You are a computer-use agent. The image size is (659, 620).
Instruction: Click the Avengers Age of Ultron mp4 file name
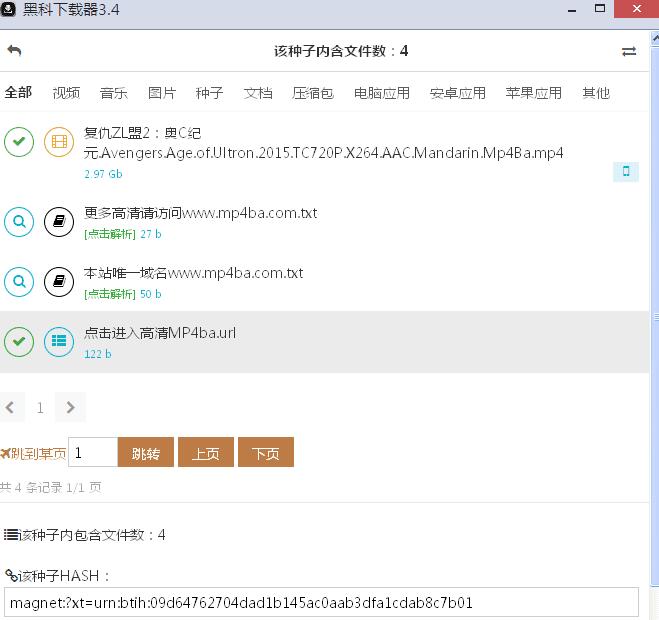pyautogui.click(x=323, y=143)
